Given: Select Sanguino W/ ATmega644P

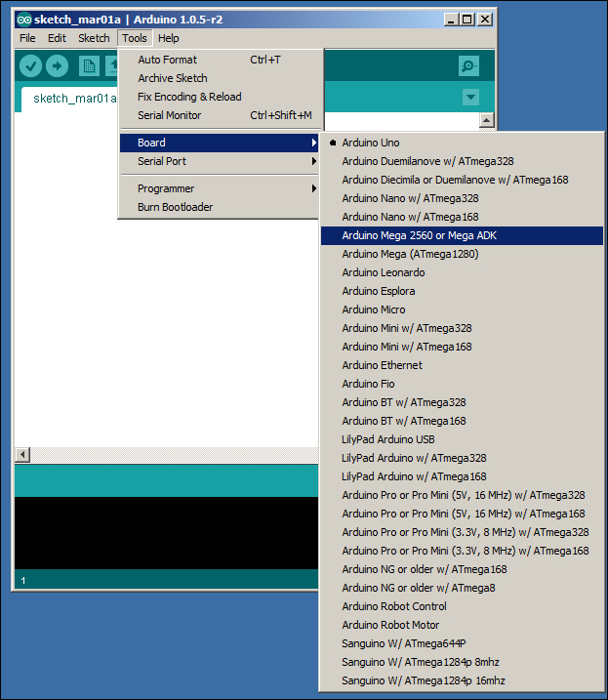Looking at the screenshot, I should pyautogui.click(x=462, y=643).
